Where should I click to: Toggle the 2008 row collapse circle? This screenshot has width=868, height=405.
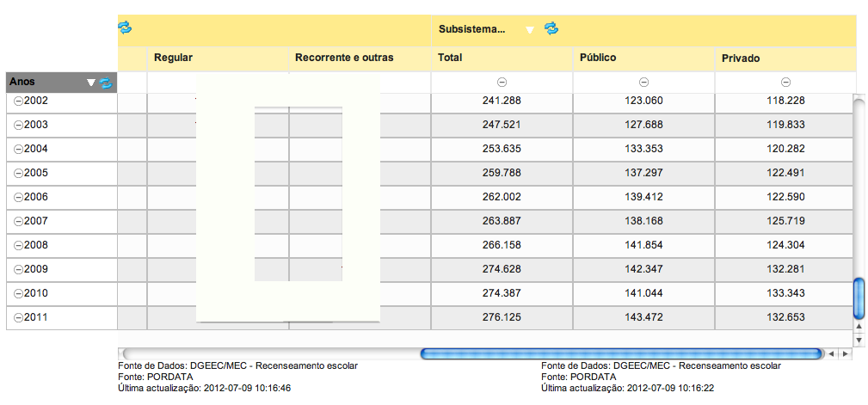tap(18, 246)
